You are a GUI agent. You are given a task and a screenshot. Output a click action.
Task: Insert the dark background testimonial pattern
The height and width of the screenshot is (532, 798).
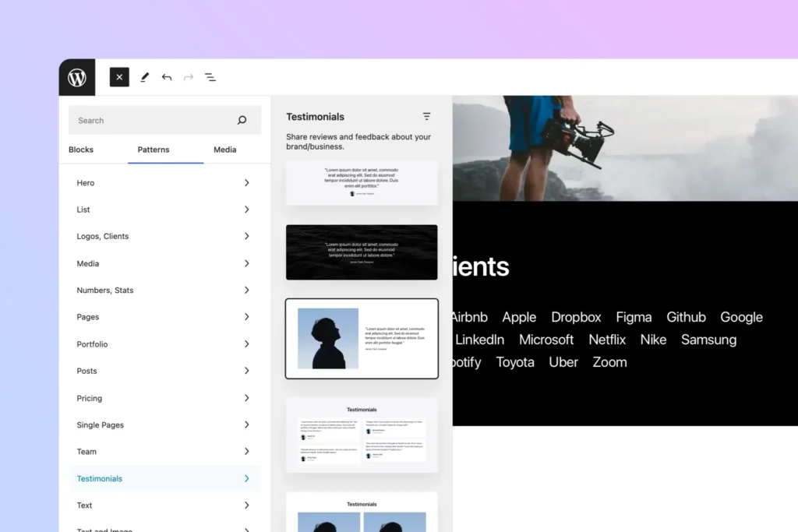tap(362, 252)
